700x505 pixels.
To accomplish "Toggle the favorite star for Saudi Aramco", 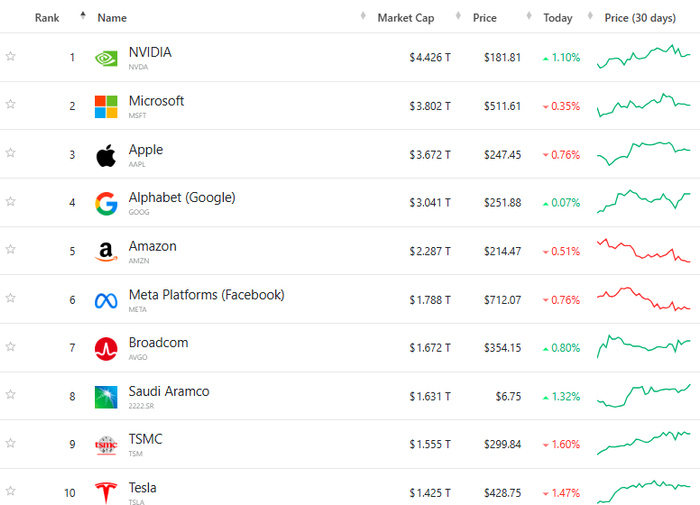I will (x=11, y=395).
